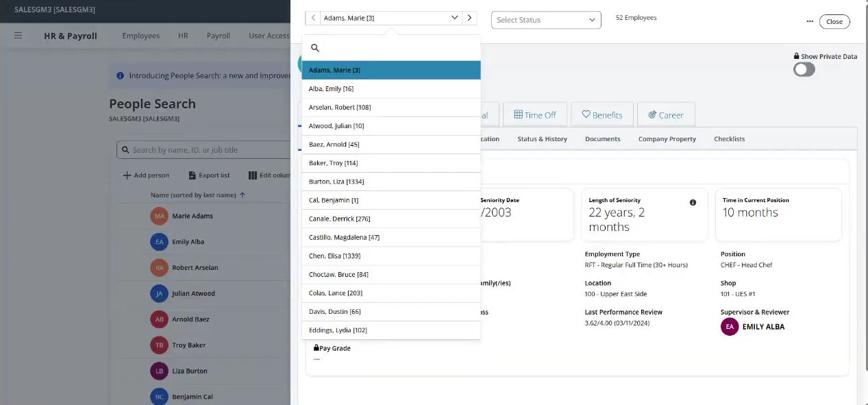Image resolution: width=868 pixels, height=405 pixels.
Task: Click Troy Baker TB avatar in list
Action: [x=160, y=345]
